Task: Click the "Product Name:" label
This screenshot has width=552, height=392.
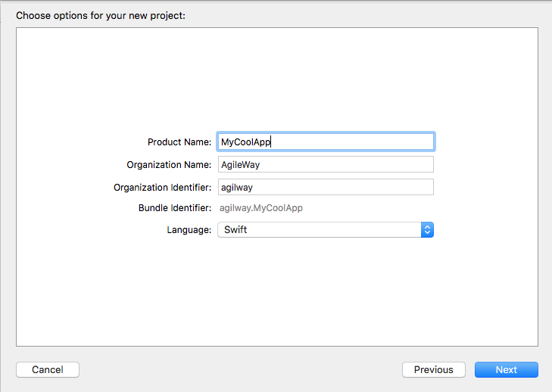Action: pos(179,142)
